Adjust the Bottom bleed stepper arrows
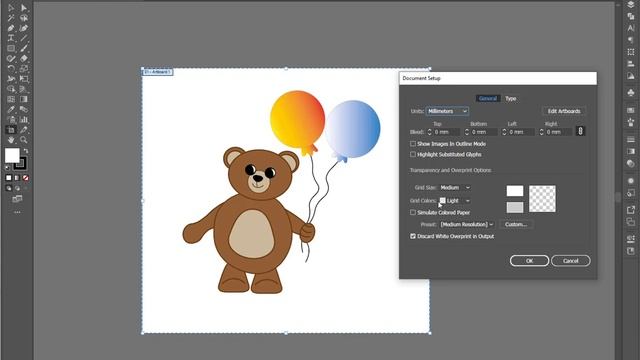Image resolution: width=640 pixels, height=360 pixels. tap(467, 132)
